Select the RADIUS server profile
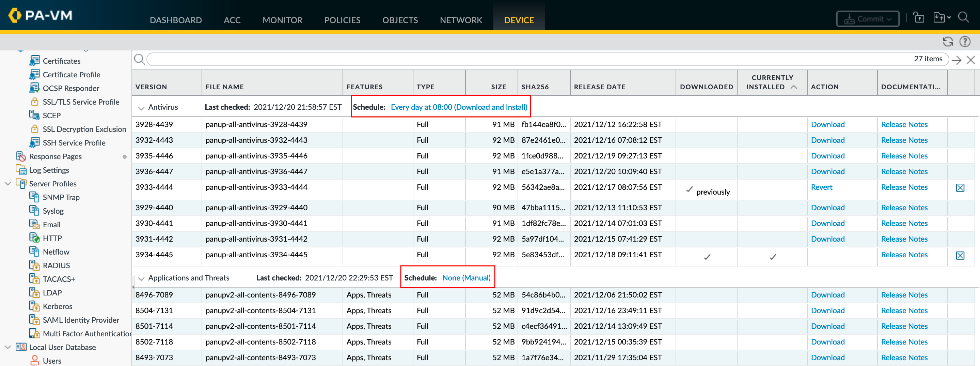This screenshot has width=980, height=366. (x=56, y=265)
